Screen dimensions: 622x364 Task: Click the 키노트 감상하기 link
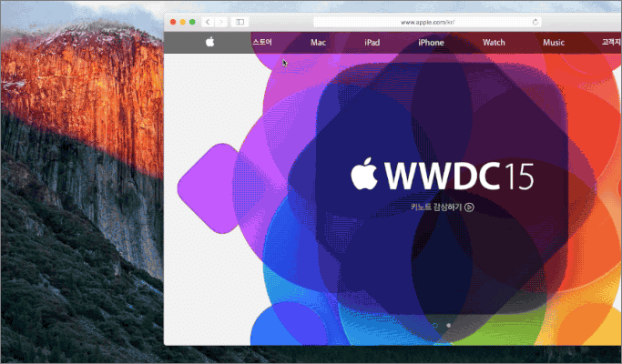coord(436,207)
